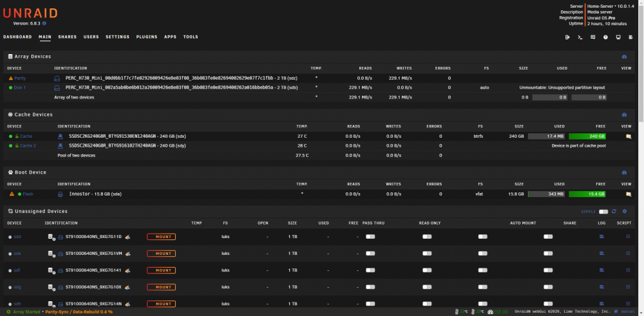Click the partition edit icon for ST91000640NS_9XG7G1VM
Image resolution: width=644 pixels, height=316 pixels.
(128, 254)
